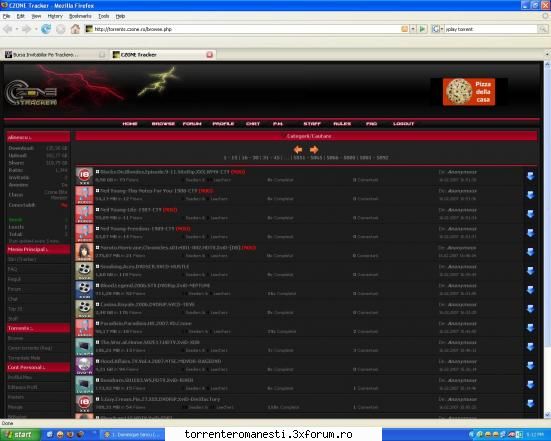This screenshot has width=551, height=441.
Task: Click the movie category icon beside Smoking Aces
Action: [84, 271]
